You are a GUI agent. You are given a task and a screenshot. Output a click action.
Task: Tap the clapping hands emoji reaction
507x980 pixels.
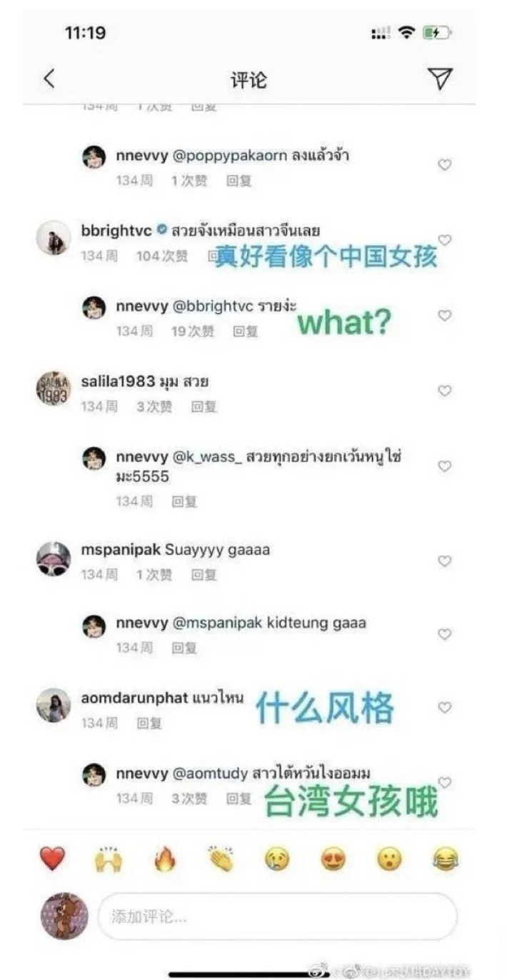pos(221,859)
